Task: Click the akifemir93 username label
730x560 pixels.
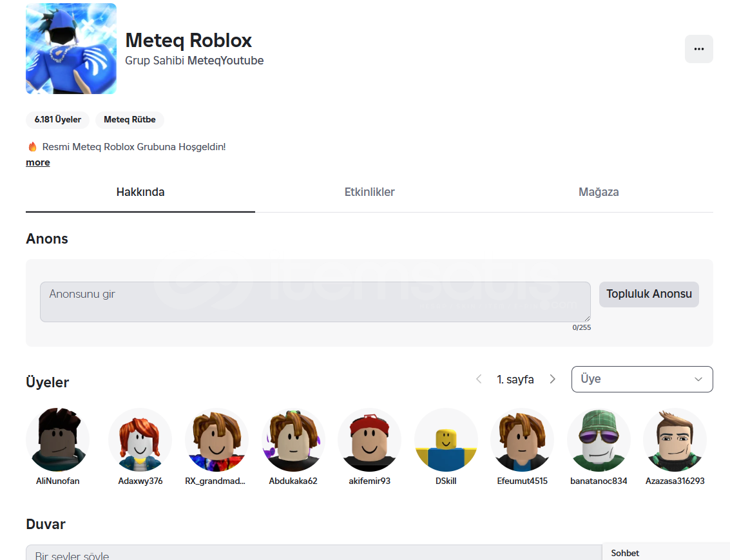Action: point(370,481)
